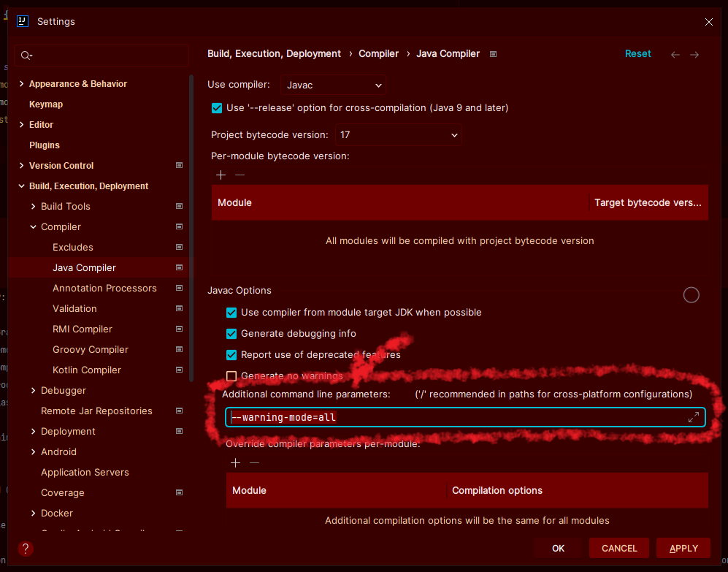Click project icon next to Version Control
This screenshot has height=572, width=728.
(x=179, y=165)
